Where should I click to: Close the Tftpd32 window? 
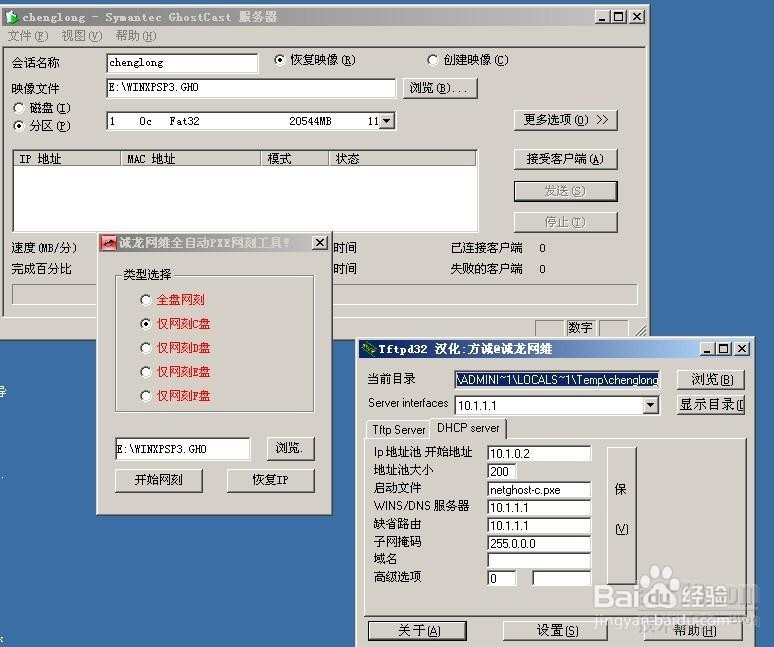click(742, 349)
